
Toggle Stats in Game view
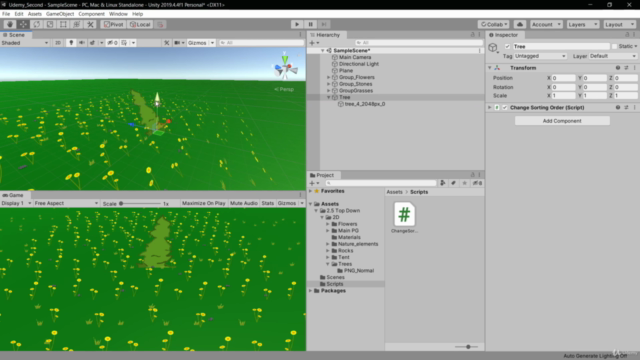click(267, 203)
